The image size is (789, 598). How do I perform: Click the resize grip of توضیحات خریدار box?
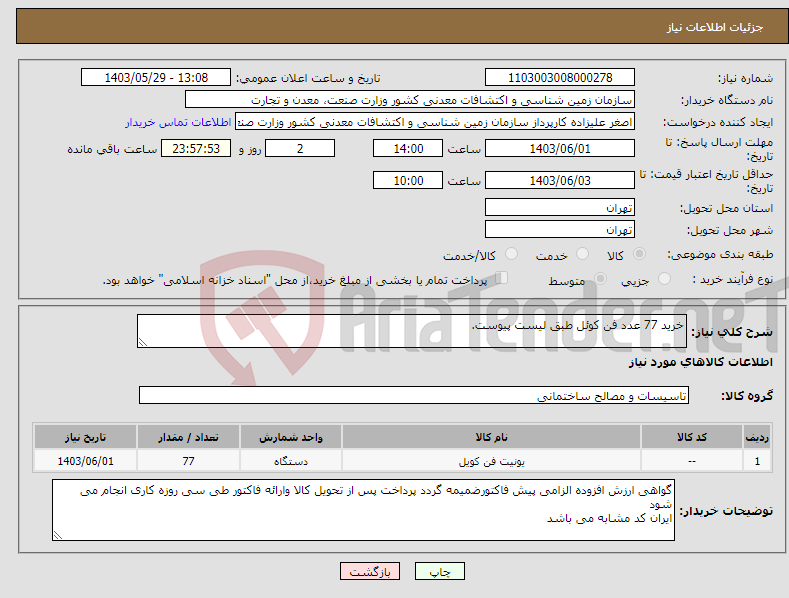(58, 535)
